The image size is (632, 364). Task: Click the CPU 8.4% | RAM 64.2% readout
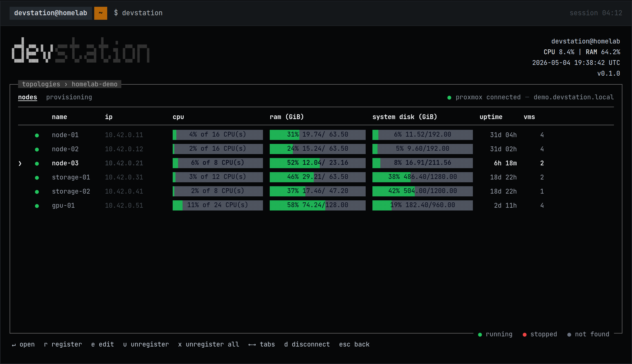(582, 52)
